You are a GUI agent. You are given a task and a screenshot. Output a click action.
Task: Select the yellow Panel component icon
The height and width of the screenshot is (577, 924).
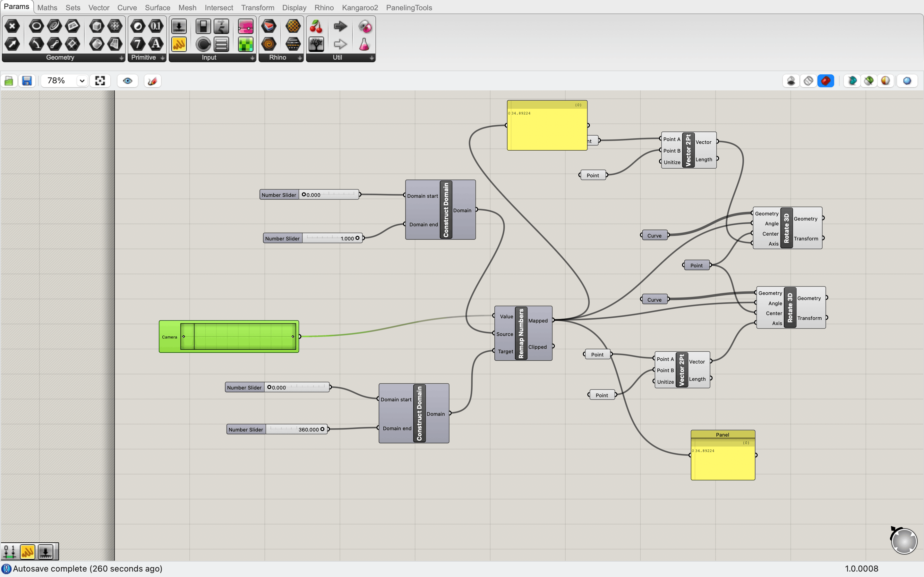tap(179, 44)
